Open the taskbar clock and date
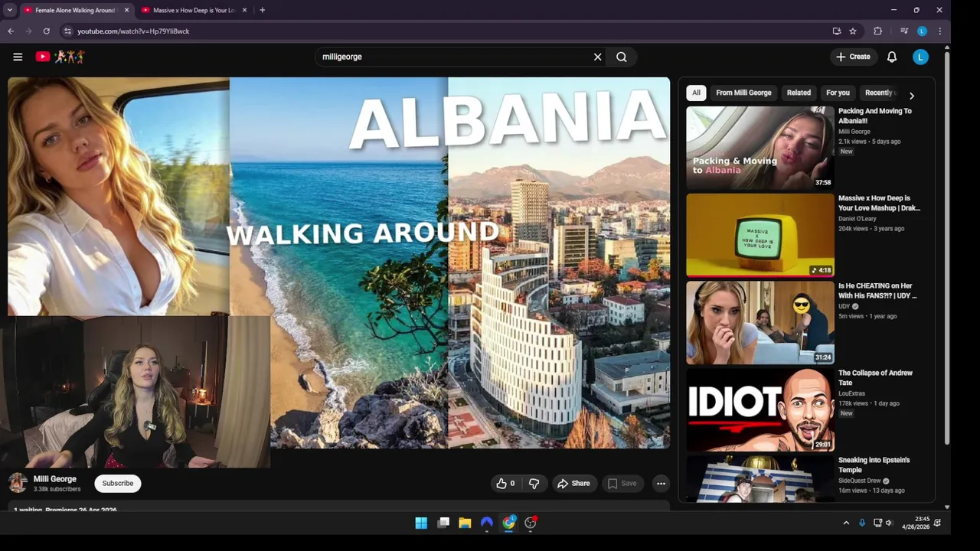The image size is (980, 551). pos(916,523)
